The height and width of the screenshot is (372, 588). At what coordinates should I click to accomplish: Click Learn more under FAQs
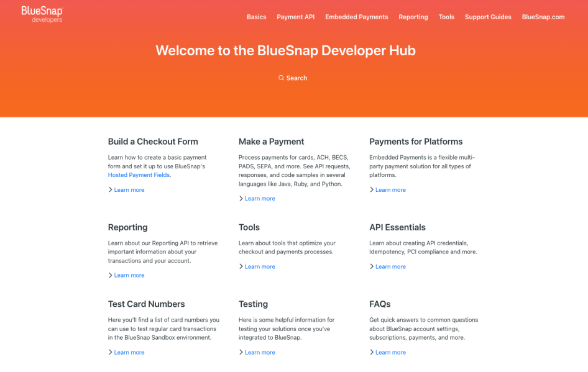pos(390,353)
